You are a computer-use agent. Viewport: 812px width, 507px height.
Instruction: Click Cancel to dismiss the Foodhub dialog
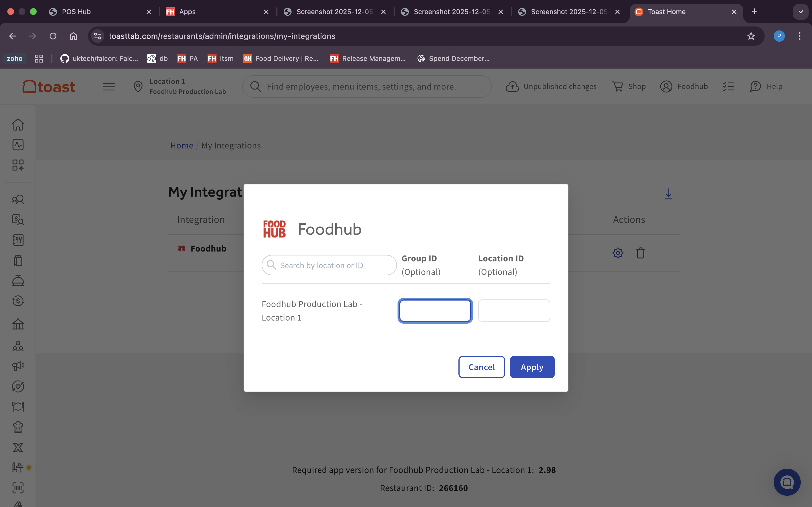tap(482, 367)
